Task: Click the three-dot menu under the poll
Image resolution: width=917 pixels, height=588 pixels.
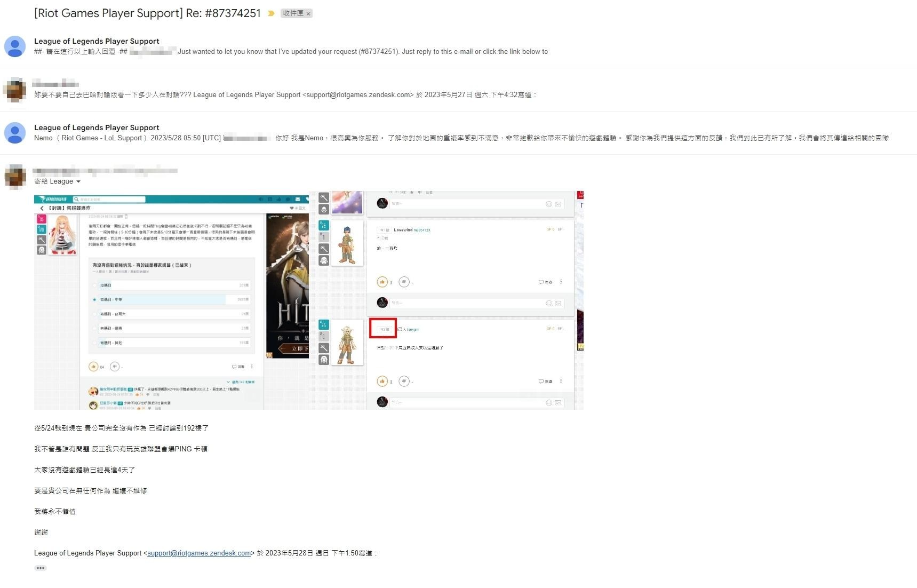Action: click(252, 367)
